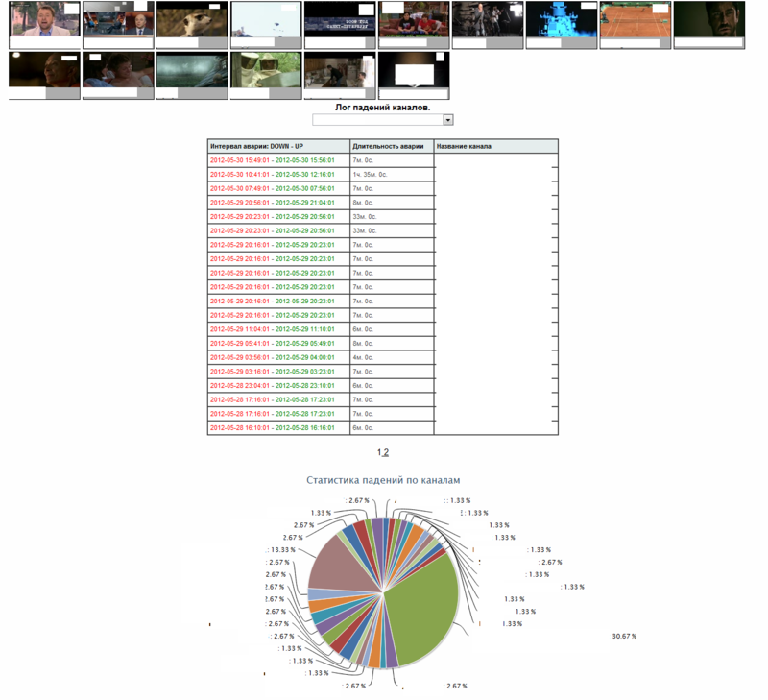Viewport: 768px width, 700px height.
Task: Select page 1 in the log pagination
Action: pos(379,452)
